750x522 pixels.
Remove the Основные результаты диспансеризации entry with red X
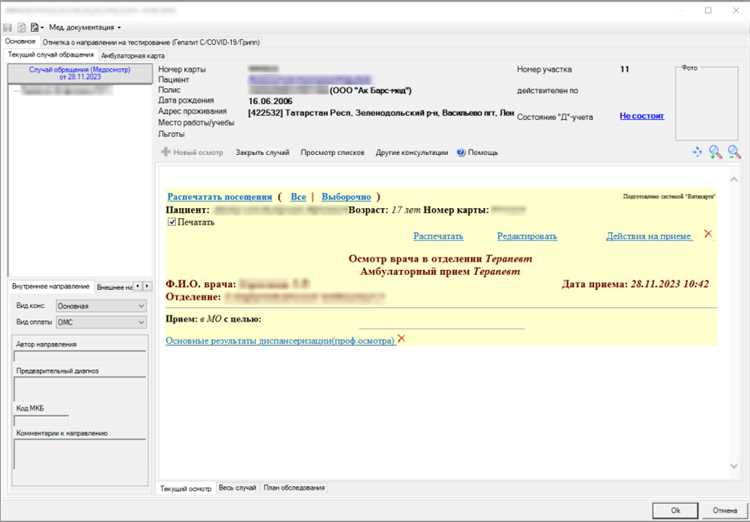(x=401, y=338)
